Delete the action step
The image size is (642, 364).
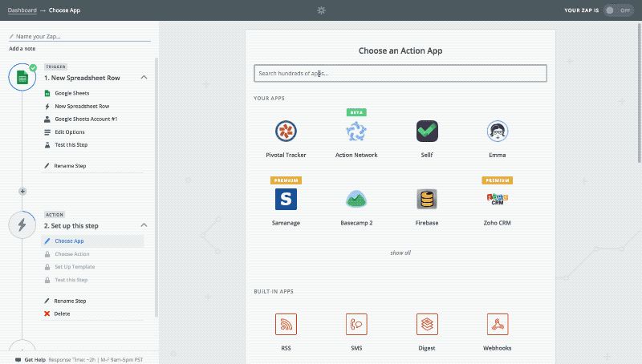(x=62, y=313)
